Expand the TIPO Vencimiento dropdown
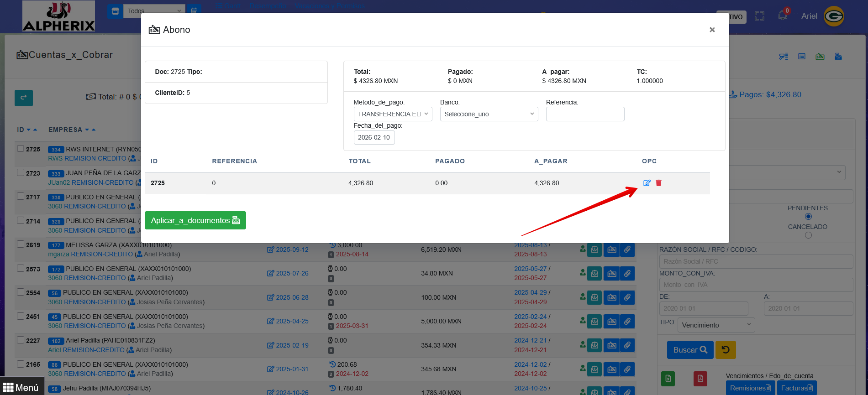This screenshot has height=395, width=868. (715, 325)
